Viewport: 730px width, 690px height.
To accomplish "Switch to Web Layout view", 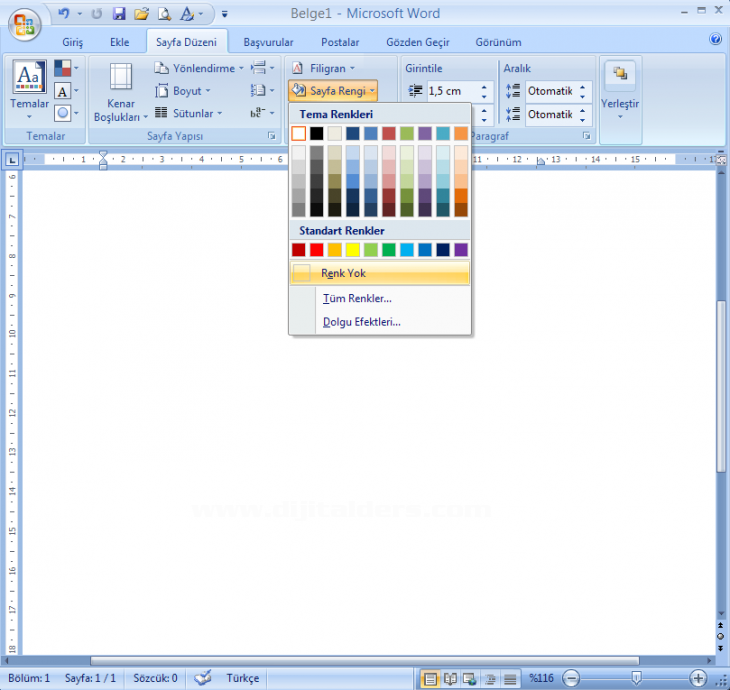I will (x=470, y=679).
